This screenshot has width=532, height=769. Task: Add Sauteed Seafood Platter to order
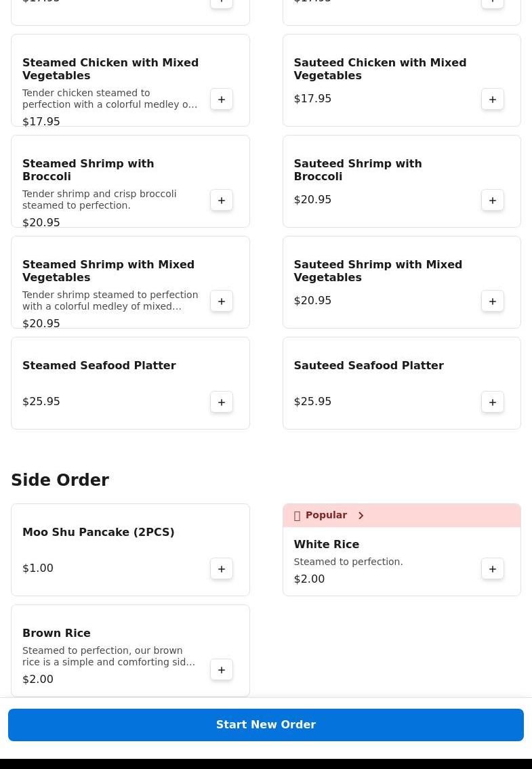(493, 402)
